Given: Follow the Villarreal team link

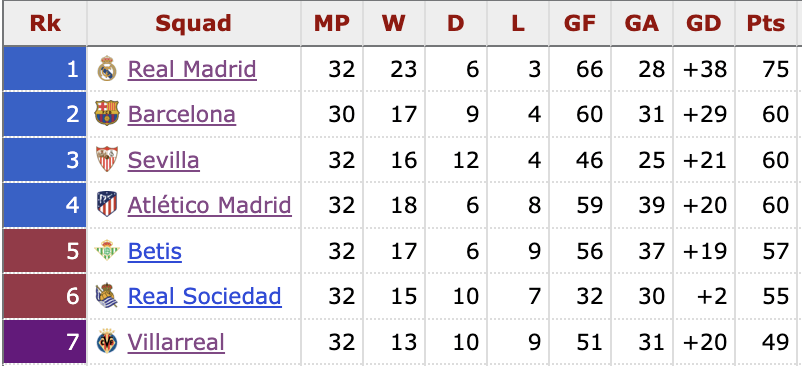Looking at the screenshot, I should (x=176, y=341).
